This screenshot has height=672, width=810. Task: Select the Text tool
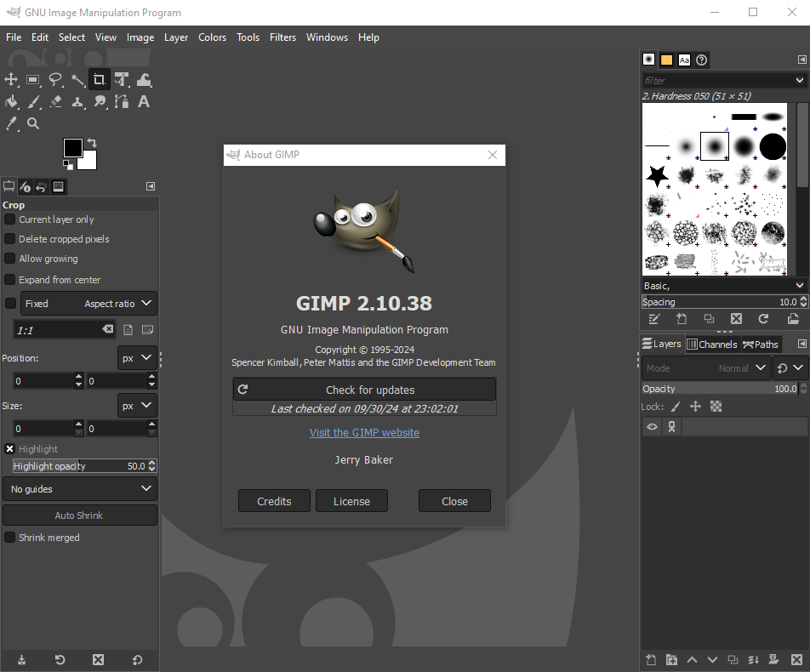[x=144, y=102]
